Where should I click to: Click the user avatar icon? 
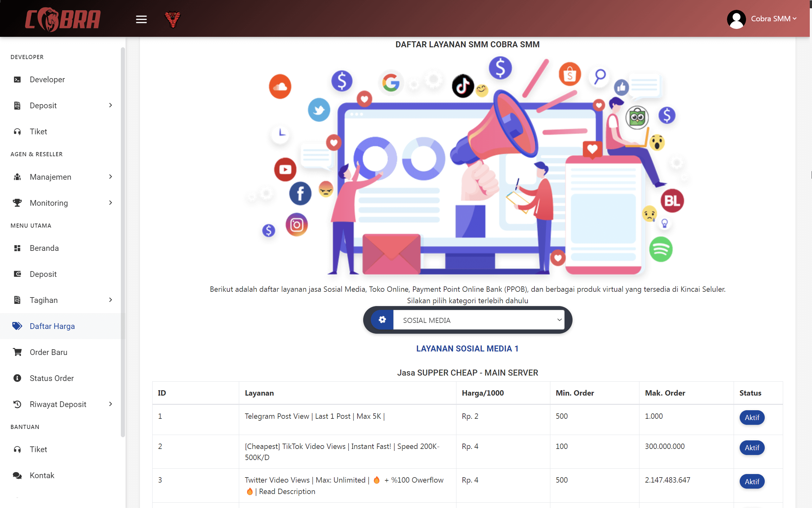[736, 19]
